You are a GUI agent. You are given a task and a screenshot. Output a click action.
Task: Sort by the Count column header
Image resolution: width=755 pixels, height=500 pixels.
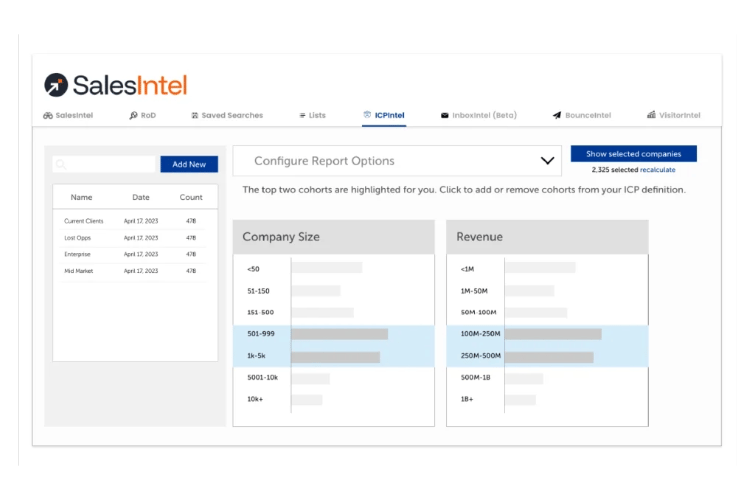191,197
